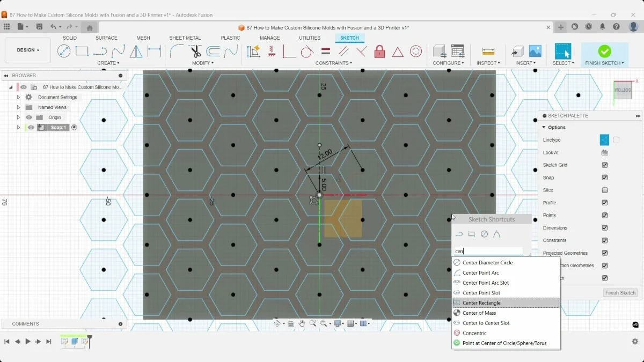Apply the Fix/Unfix lock constraint
The image size is (644, 362).
[379, 51]
